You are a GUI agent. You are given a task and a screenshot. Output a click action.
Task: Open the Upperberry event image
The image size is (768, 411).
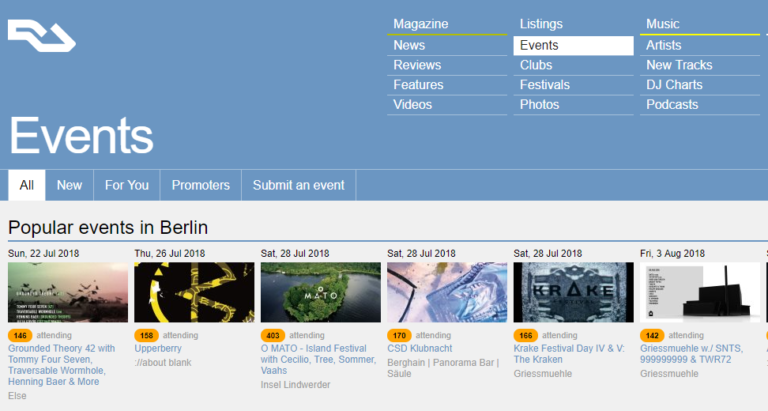coord(194,292)
